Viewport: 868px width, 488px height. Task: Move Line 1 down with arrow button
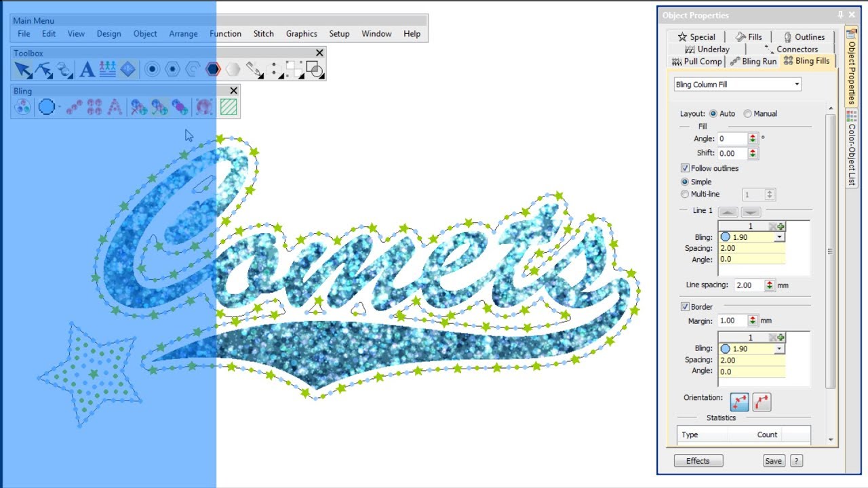750,212
